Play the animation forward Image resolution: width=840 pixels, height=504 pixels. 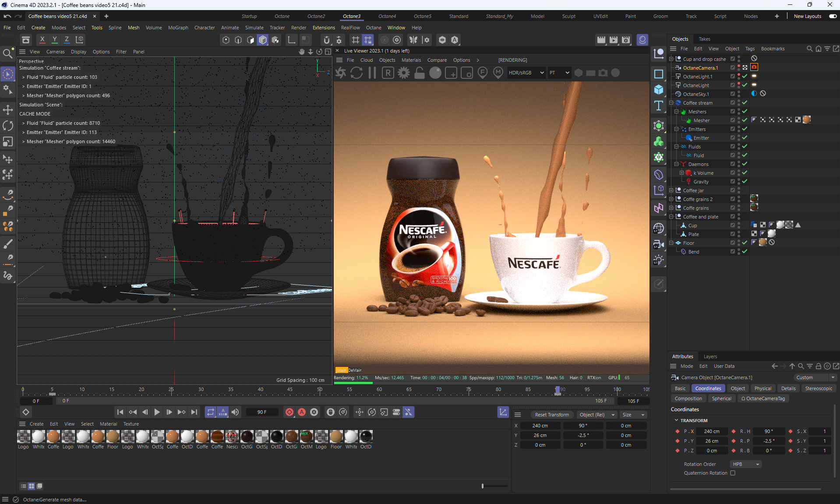[x=157, y=412]
